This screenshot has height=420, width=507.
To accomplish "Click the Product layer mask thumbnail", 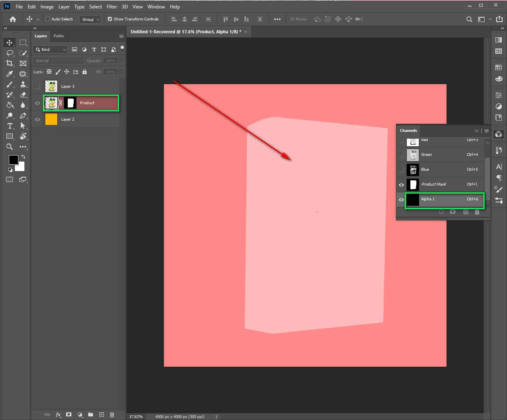I will [x=71, y=103].
